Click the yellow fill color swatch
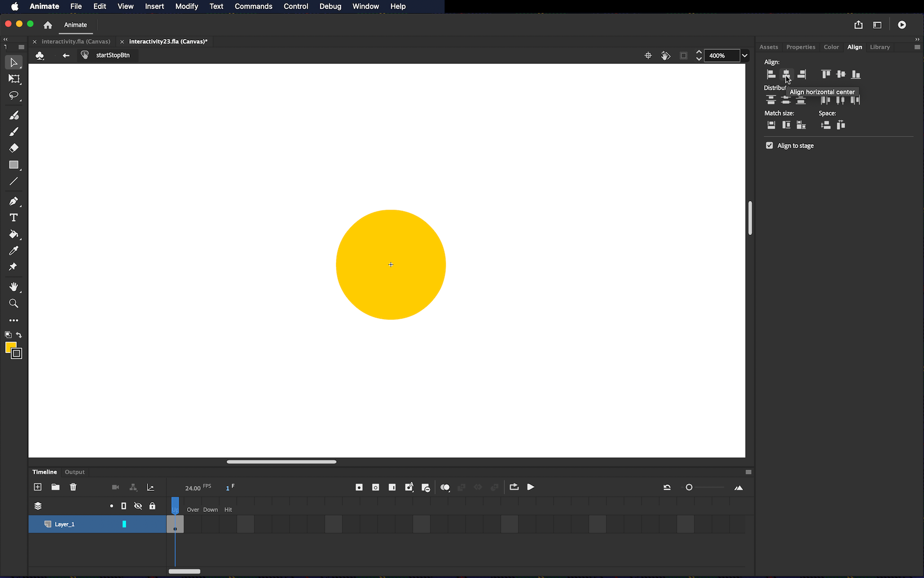The image size is (924, 578). 10,347
